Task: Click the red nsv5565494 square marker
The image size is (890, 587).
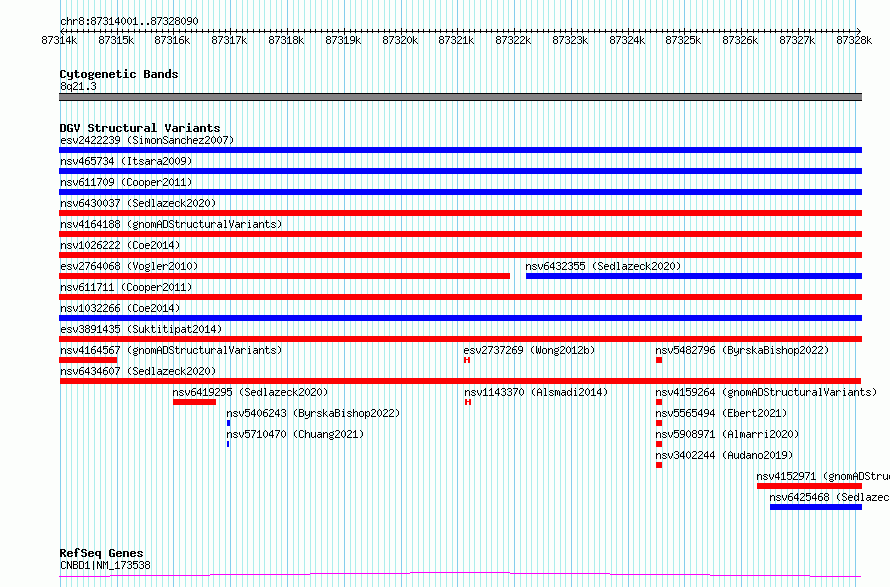Action: pos(659,423)
